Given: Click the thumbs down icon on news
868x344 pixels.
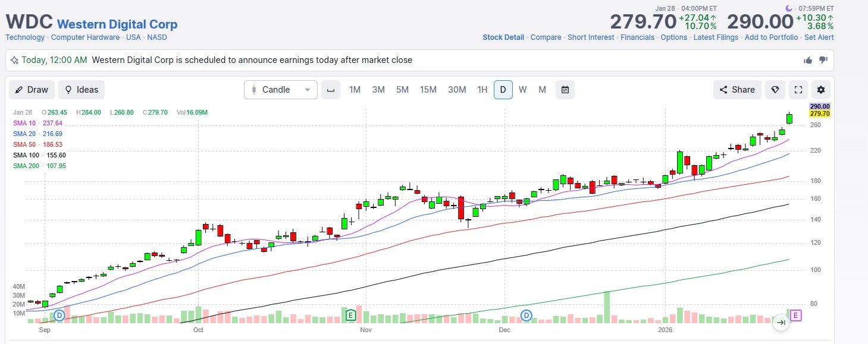Looking at the screenshot, I should click(823, 60).
